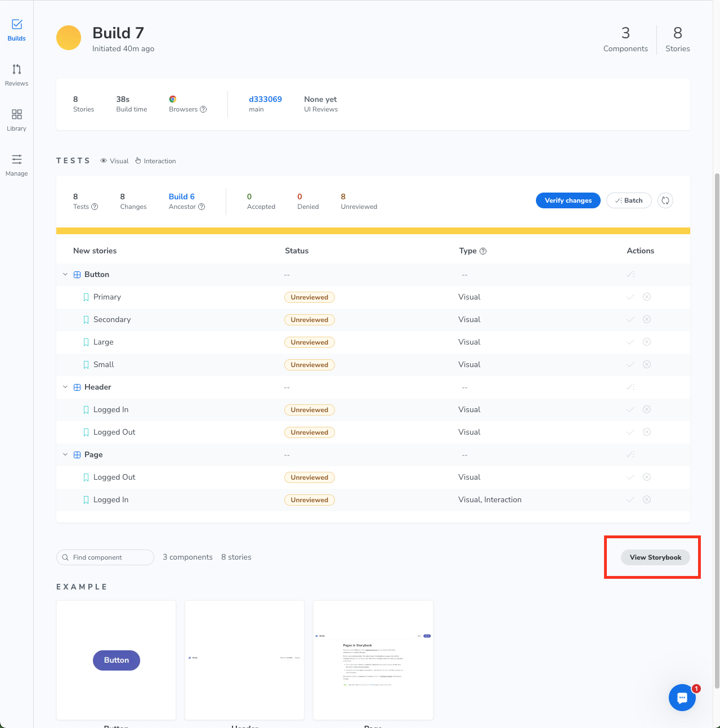Open the Header component thumbnail
This screenshot has width=720, height=728.
244,660
